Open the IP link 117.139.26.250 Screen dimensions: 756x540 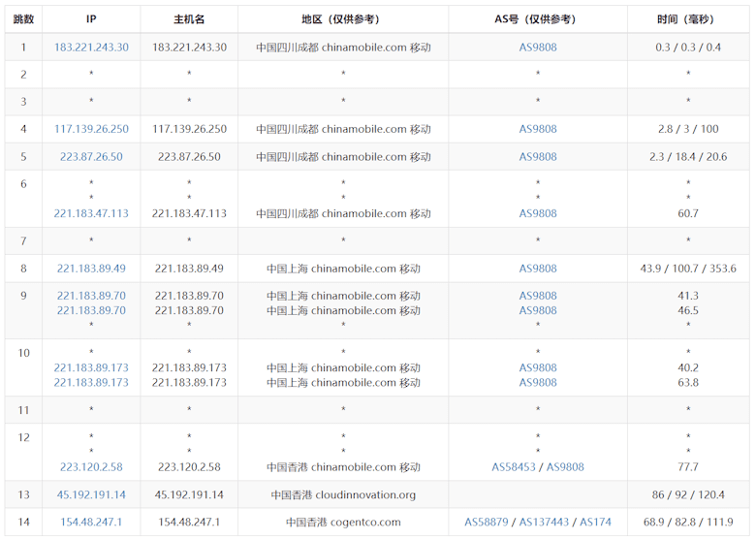click(x=91, y=129)
